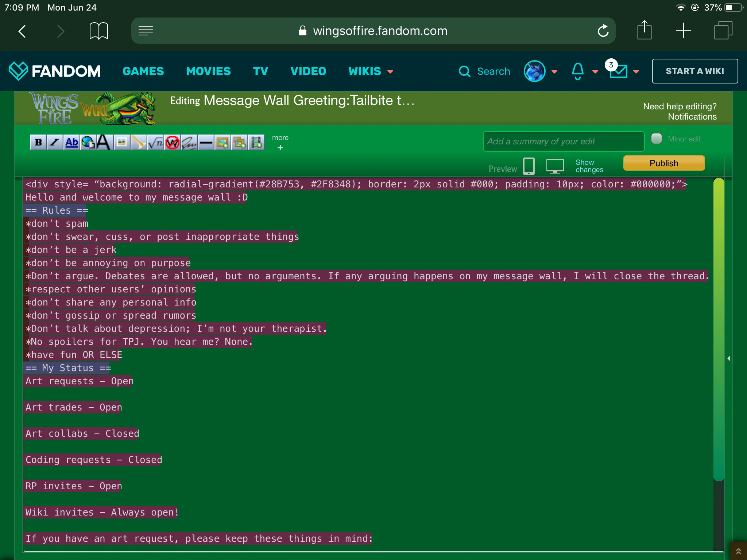Insert internal link with Ab icon

click(x=72, y=142)
